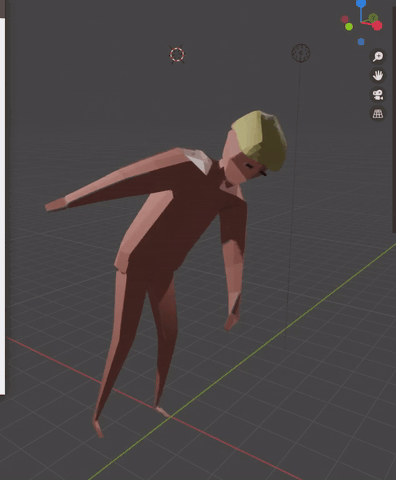Click the red X axis gizmo ball
Screen dimensions: 396x480
tap(377, 26)
